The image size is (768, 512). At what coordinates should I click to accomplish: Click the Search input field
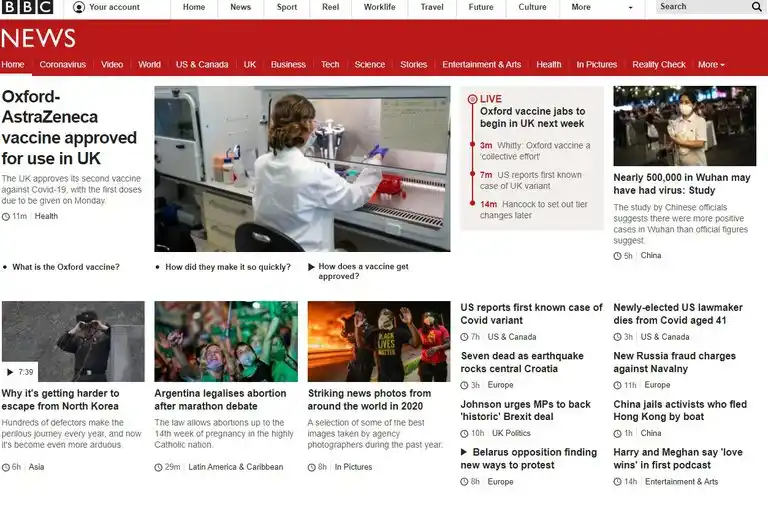(x=700, y=7)
